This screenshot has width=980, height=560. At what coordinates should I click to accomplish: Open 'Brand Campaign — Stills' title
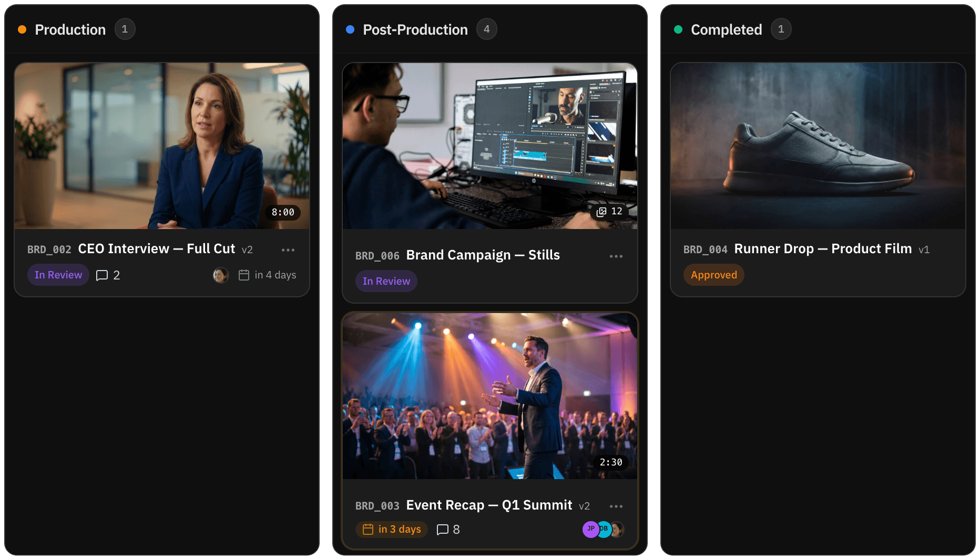[x=483, y=255]
